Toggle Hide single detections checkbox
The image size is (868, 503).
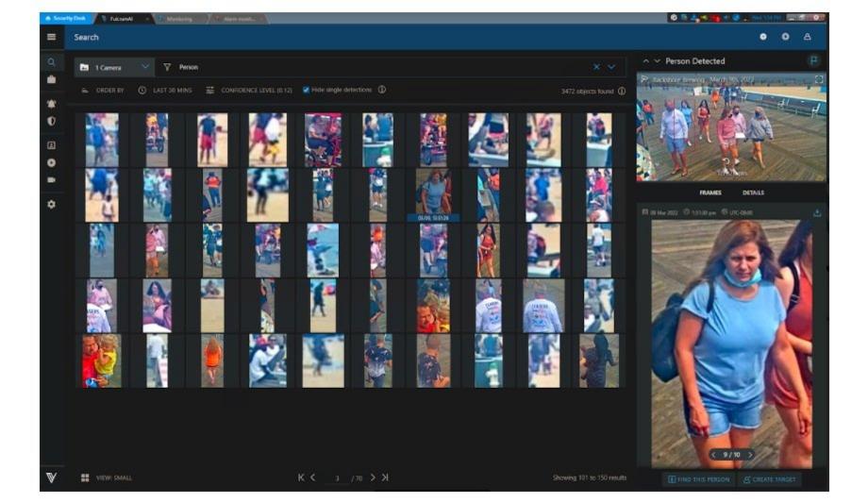click(306, 90)
